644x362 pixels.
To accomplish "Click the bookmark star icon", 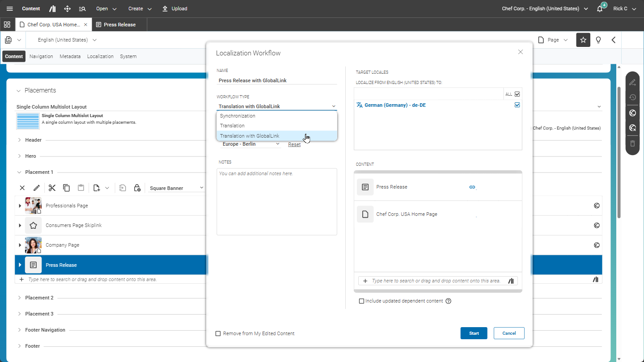I will (x=583, y=40).
